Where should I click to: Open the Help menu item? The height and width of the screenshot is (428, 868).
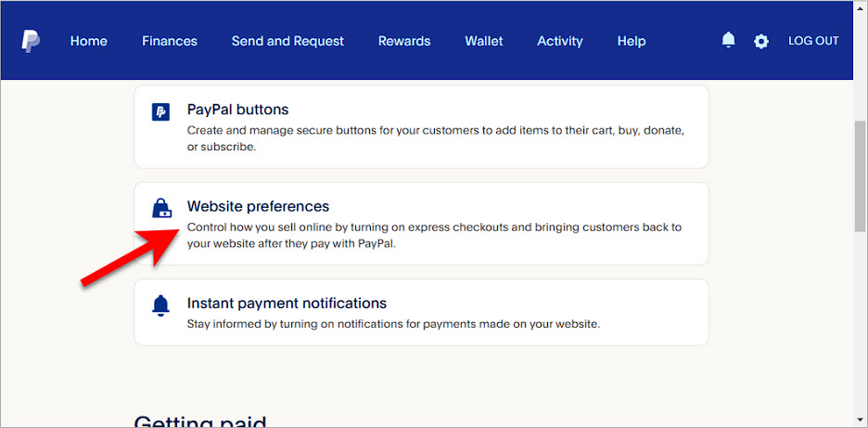(632, 41)
